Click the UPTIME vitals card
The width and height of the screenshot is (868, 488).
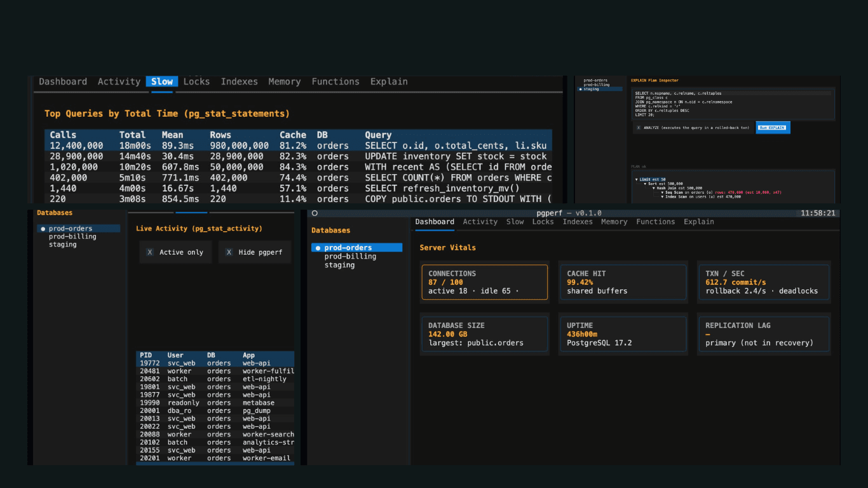pos(623,334)
